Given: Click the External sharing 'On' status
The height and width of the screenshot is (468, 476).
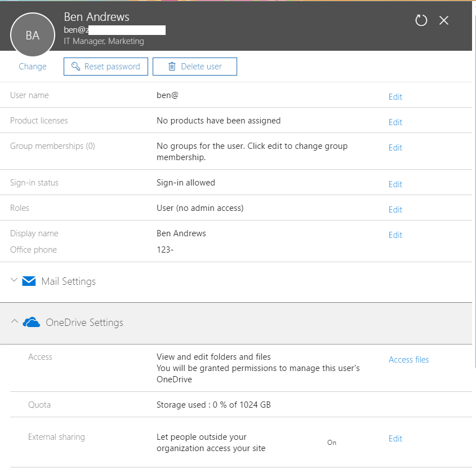Looking at the screenshot, I should (331, 443).
